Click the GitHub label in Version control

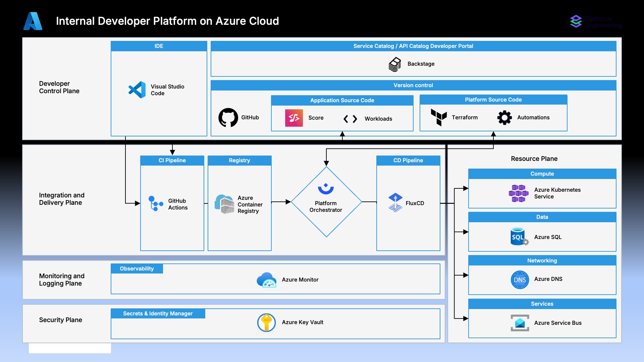[x=250, y=117]
